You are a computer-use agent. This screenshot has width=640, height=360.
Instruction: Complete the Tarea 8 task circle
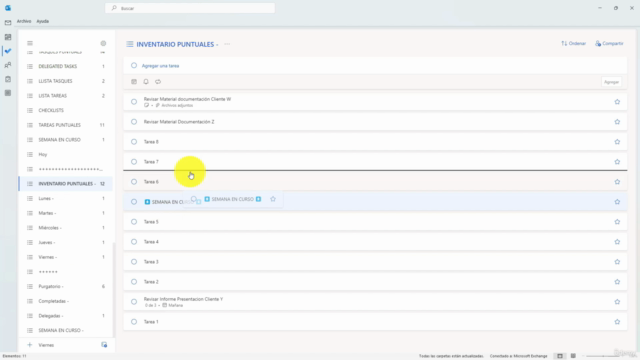pos(134,142)
